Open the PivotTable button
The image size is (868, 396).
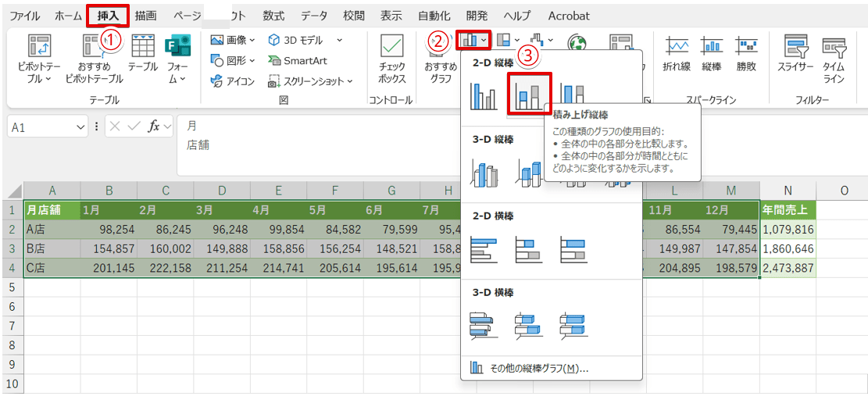pyautogui.click(x=39, y=59)
